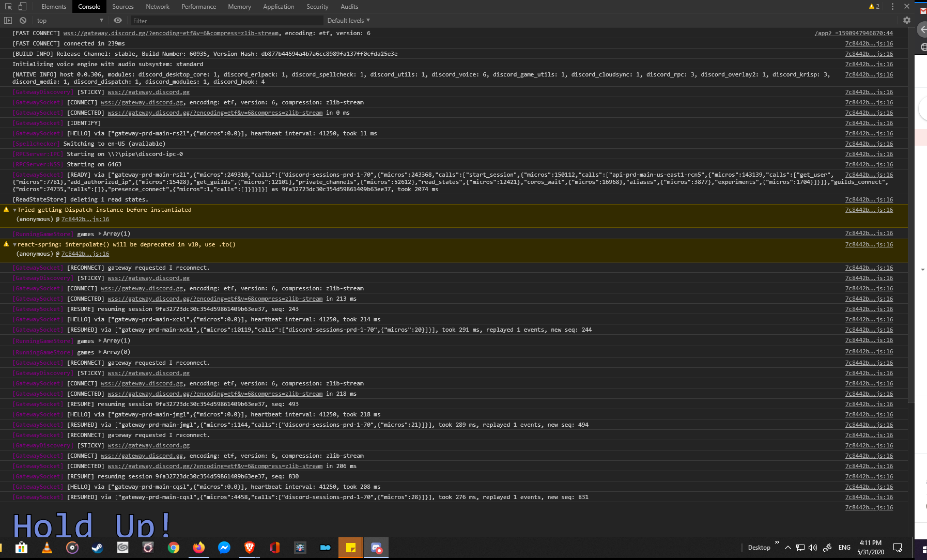927x560 pixels.
Task: Click the 'Switching to en-US (available)' log text
Action: pyautogui.click(x=114, y=144)
